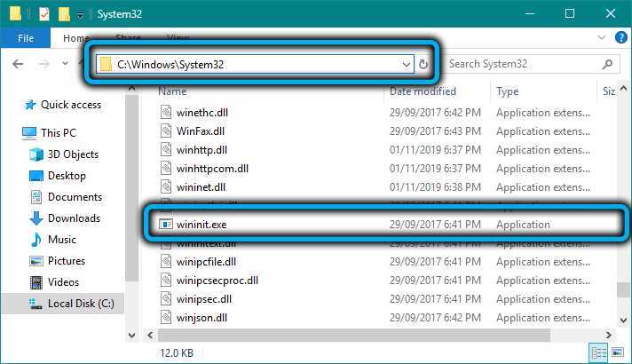Image resolution: width=632 pixels, height=364 pixels.
Task: Click the wininit.exe application icon
Action: coord(166,224)
